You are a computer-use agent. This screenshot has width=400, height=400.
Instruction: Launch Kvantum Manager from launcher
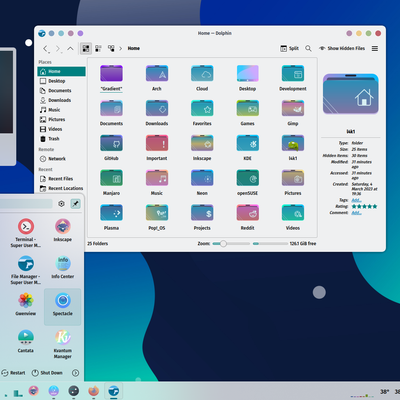coord(63,344)
